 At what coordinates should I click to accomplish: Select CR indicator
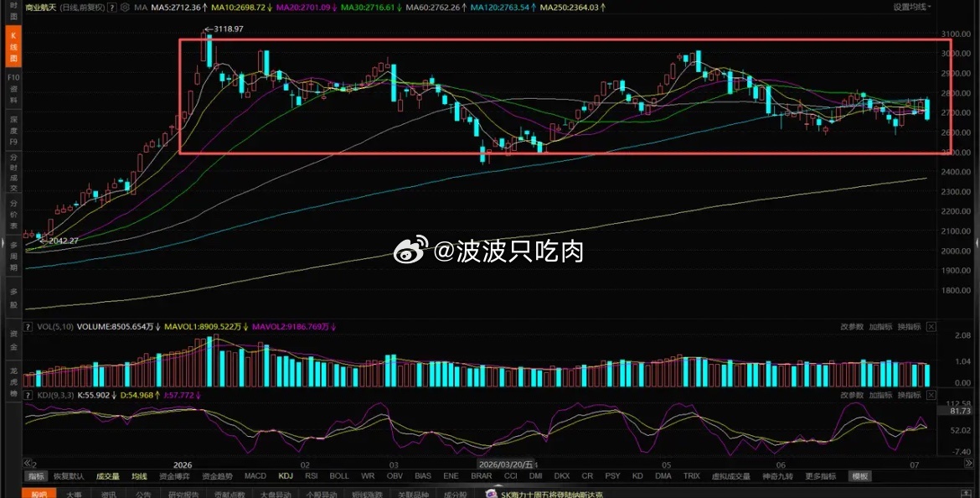587,476
